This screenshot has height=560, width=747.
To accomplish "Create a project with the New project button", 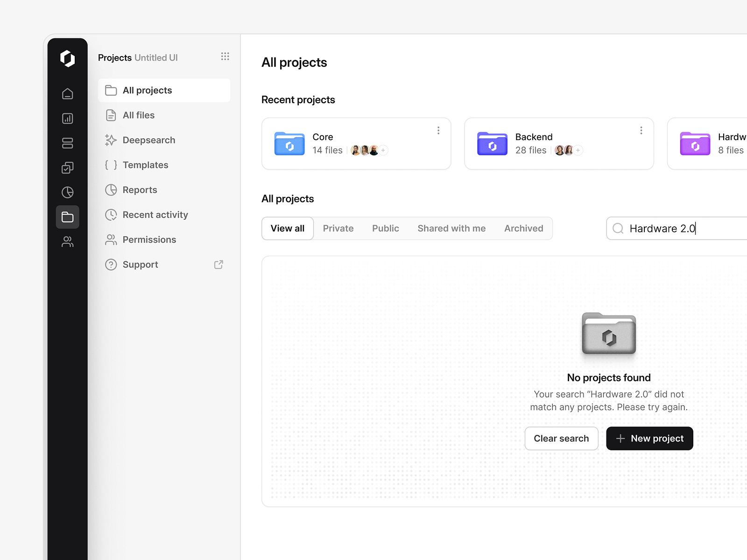I will 649,438.
